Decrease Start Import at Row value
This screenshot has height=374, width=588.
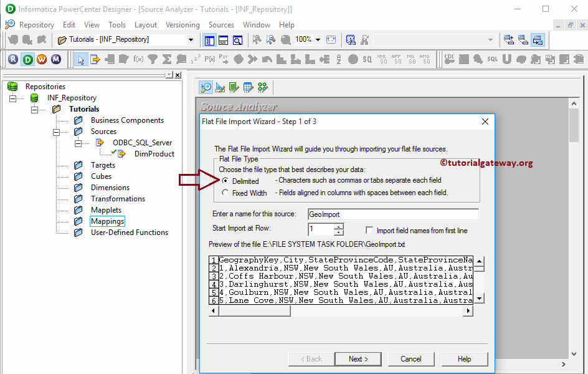[339, 232]
